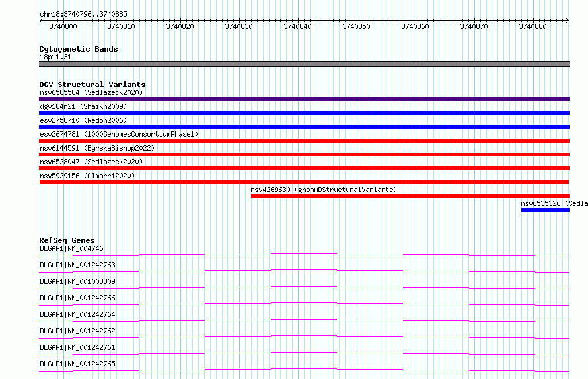The height and width of the screenshot is (379, 588).
Task: Click the gray 18p11.31 cytogenetic band bar
Action: pos(304,64)
